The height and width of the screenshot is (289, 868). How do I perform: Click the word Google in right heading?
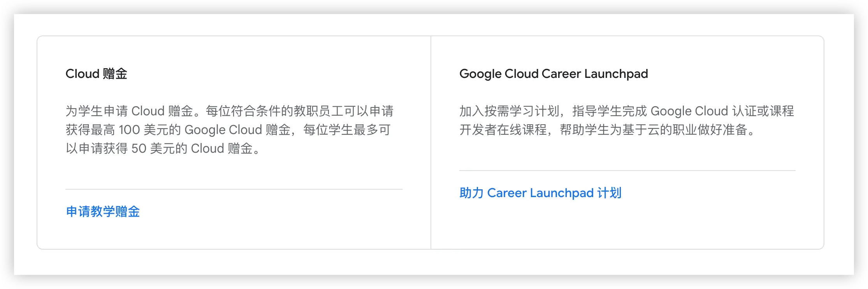pyautogui.click(x=480, y=74)
